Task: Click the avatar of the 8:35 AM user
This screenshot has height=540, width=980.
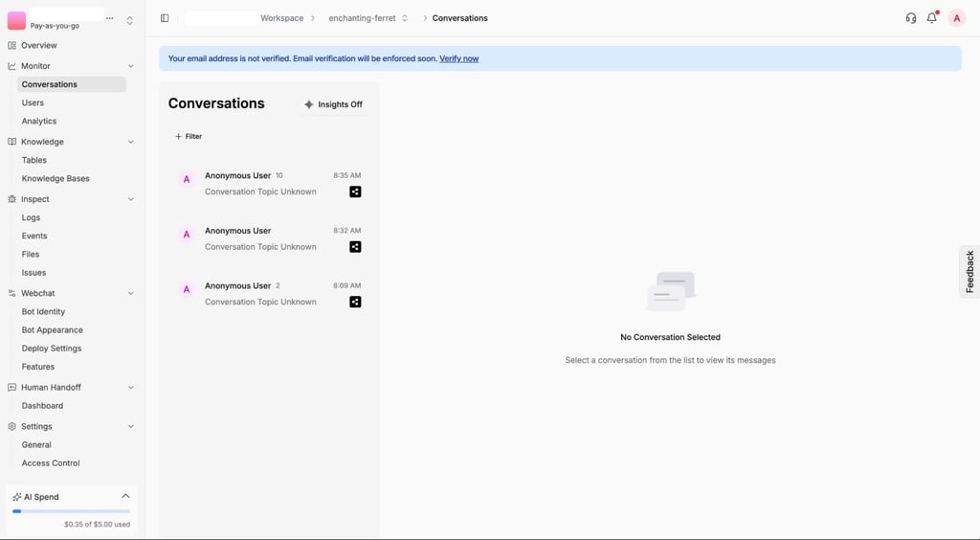Action: click(187, 179)
